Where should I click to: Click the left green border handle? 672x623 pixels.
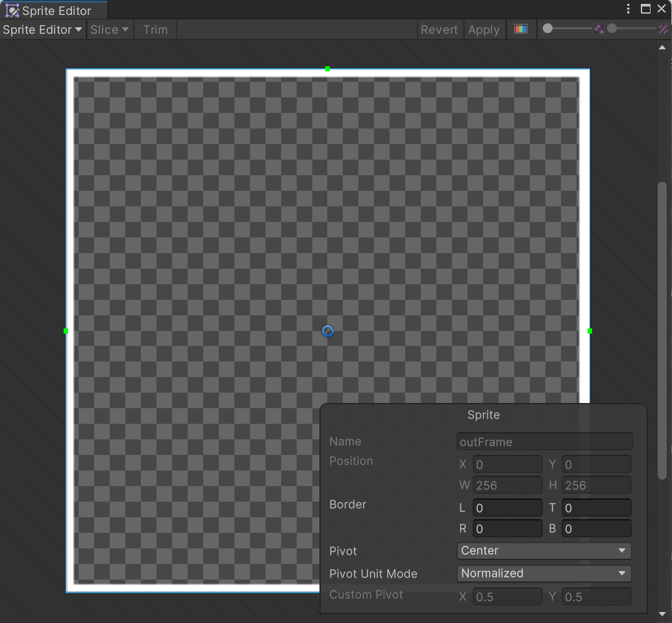pyautogui.click(x=66, y=331)
